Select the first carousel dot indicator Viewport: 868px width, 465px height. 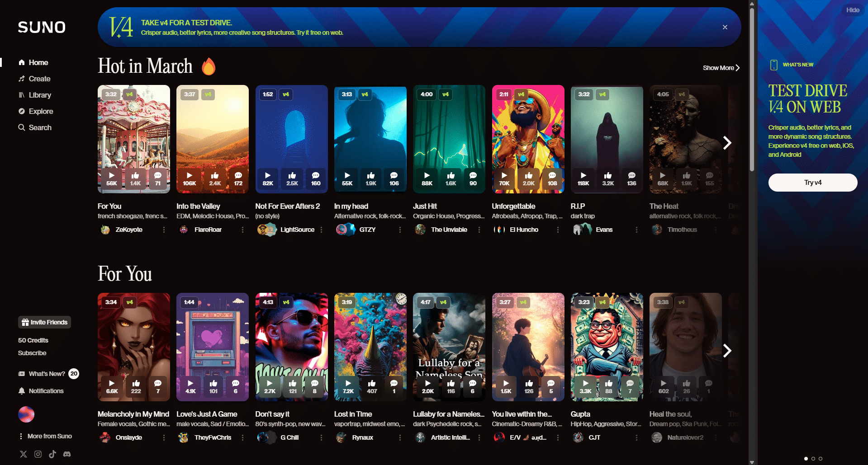pyautogui.click(x=806, y=459)
